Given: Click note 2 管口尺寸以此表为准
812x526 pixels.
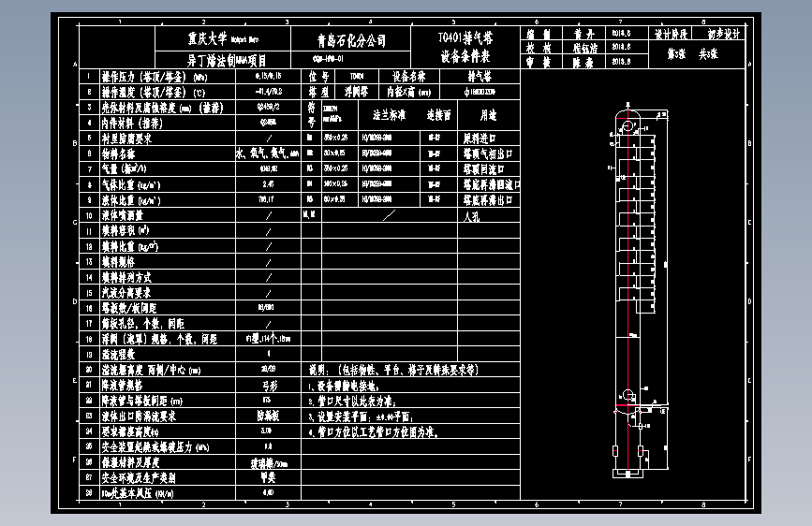Looking at the screenshot, I should [x=352, y=402].
